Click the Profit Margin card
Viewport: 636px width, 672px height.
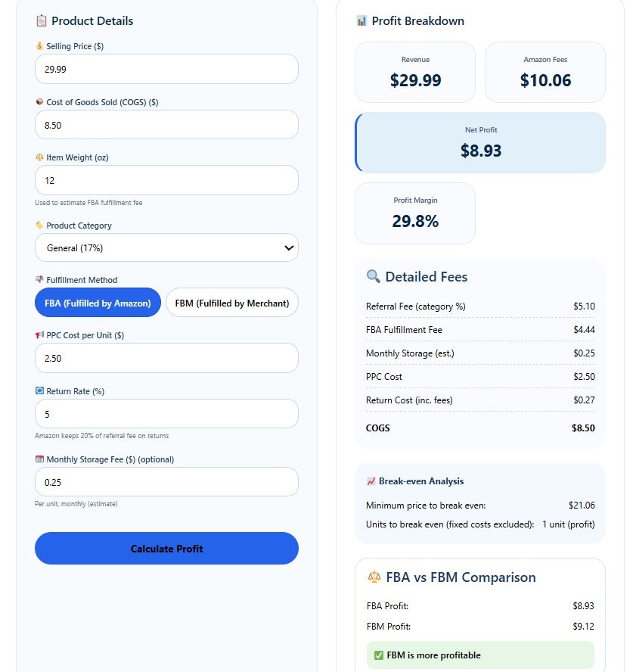[414, 213]
